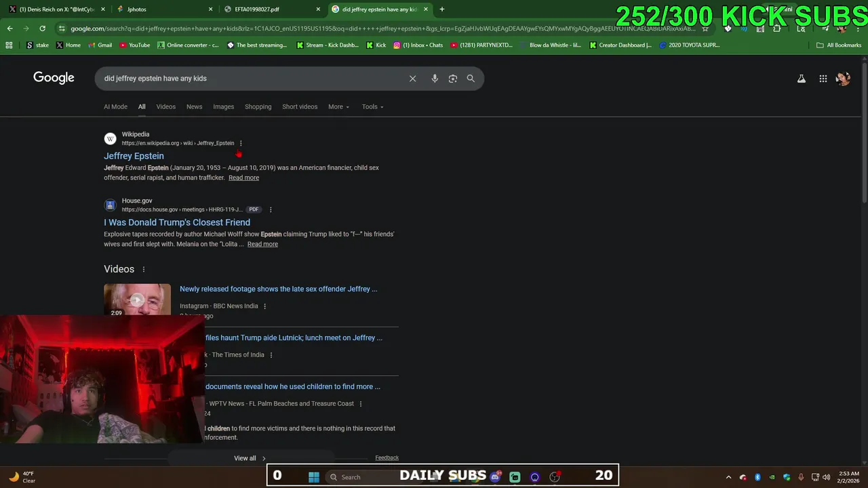
Task: Open Google Lens image search
Action: tap(453, 79)
